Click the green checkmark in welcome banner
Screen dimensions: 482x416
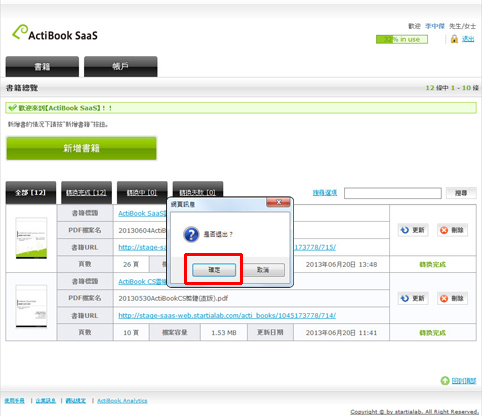pos(12,108)
